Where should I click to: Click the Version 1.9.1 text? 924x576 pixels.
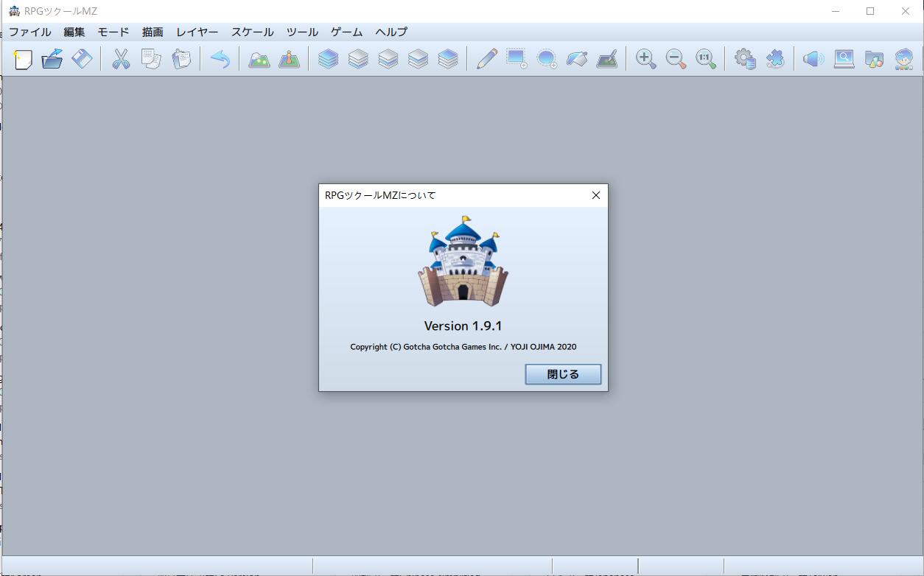coord(463,326)
